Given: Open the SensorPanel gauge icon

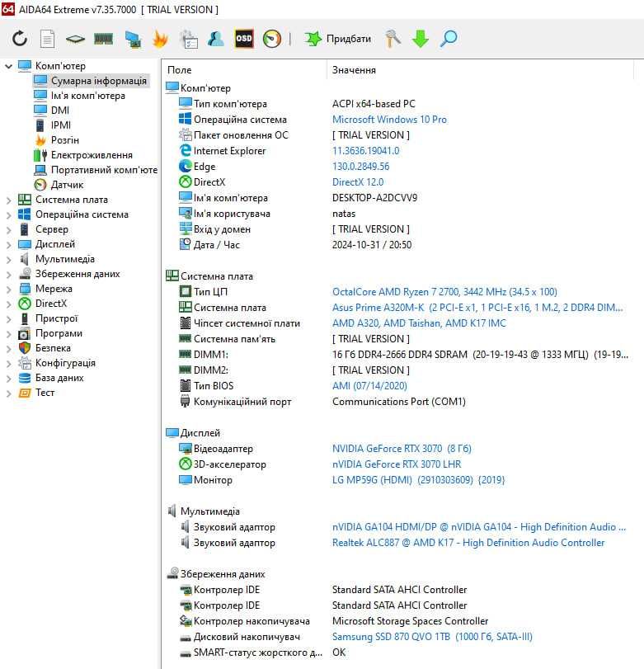Looking at the screenshot, I should 271,39.
